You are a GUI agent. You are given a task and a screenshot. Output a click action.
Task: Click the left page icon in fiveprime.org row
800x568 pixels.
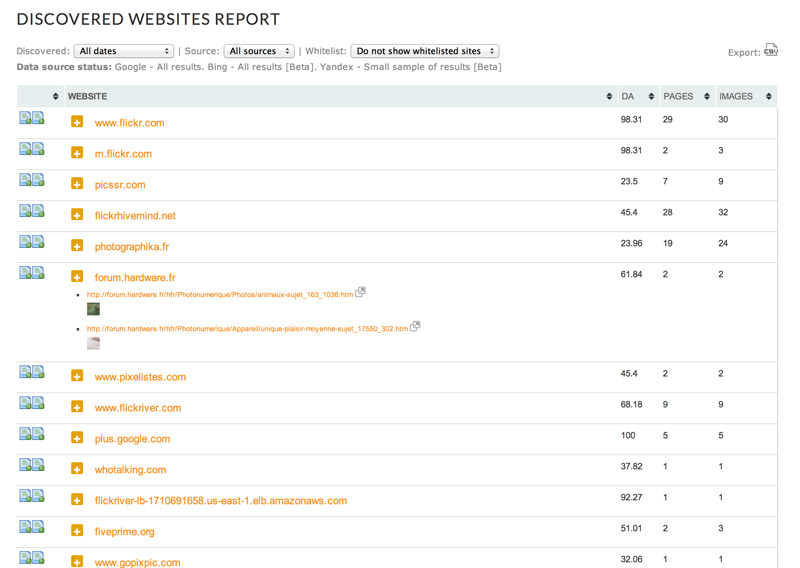coord(25,527)
